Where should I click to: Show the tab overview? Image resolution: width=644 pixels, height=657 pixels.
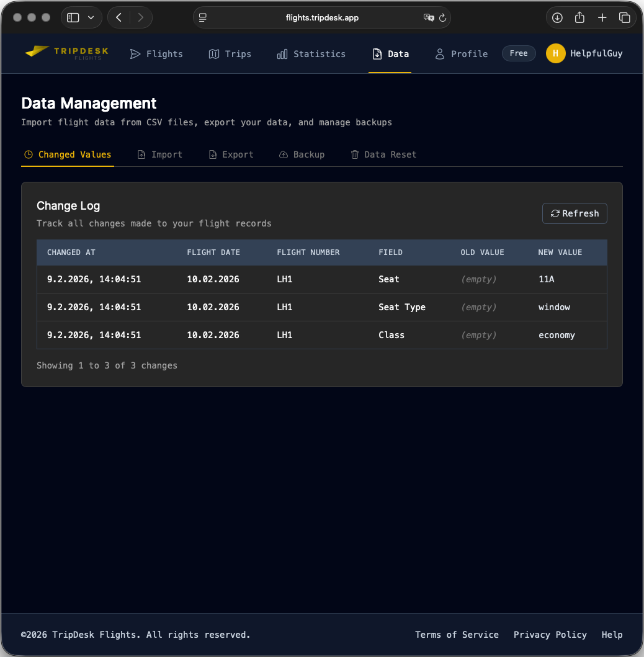(x=625, y=17)
